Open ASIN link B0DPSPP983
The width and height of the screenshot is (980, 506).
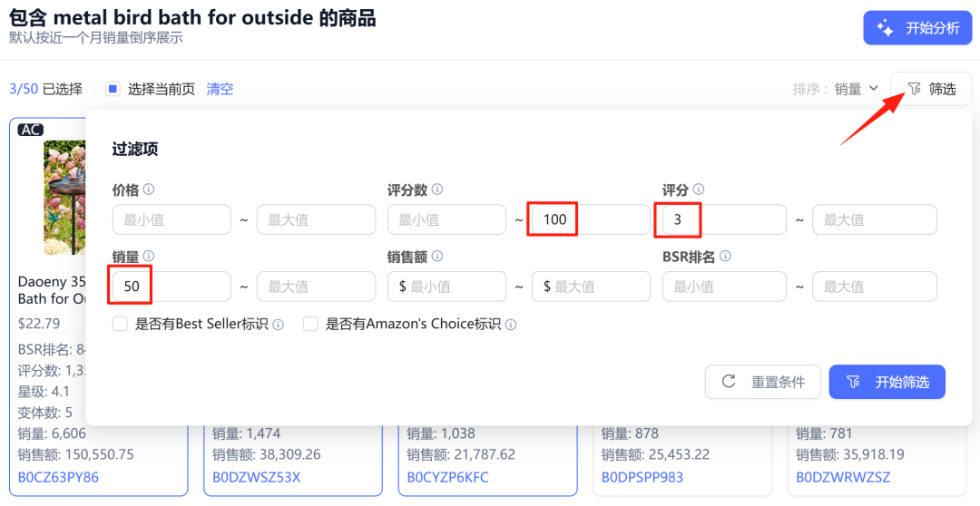642,477
